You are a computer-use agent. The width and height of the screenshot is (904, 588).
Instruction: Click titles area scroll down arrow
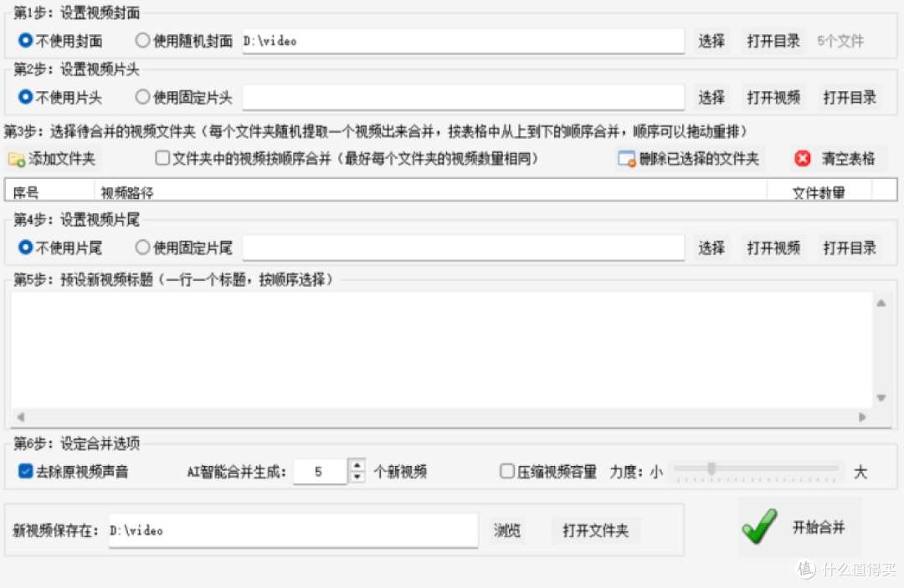pos(881,398)
